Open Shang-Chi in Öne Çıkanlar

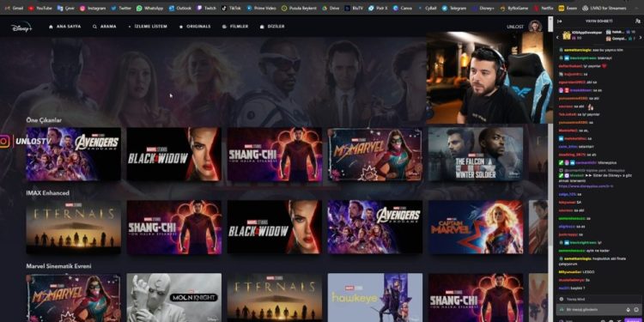pos(275,154)
